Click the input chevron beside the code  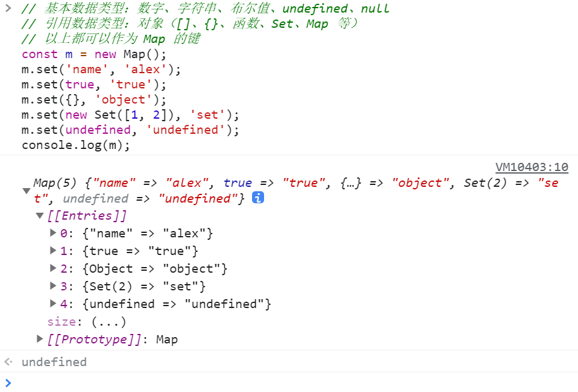click(x=8, y=8)
